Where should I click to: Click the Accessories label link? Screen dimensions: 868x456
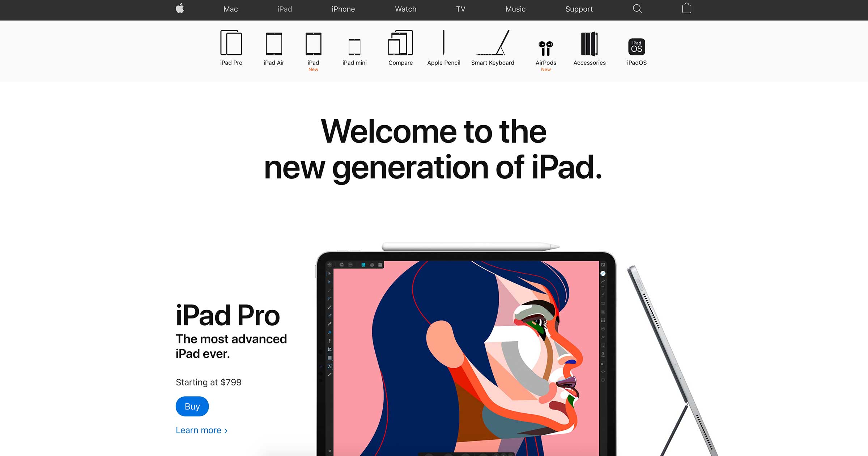(590, 63)
